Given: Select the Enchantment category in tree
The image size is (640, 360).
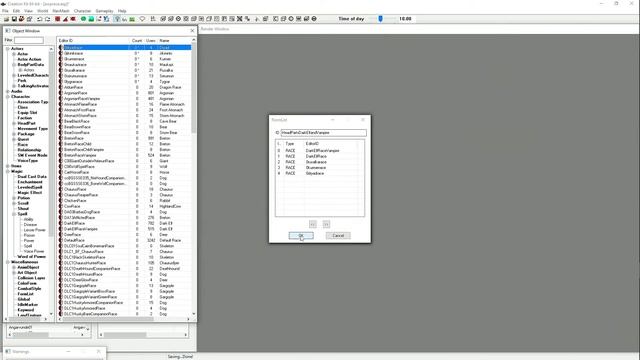Looking at the screenshot, I should tap(30, 182).
